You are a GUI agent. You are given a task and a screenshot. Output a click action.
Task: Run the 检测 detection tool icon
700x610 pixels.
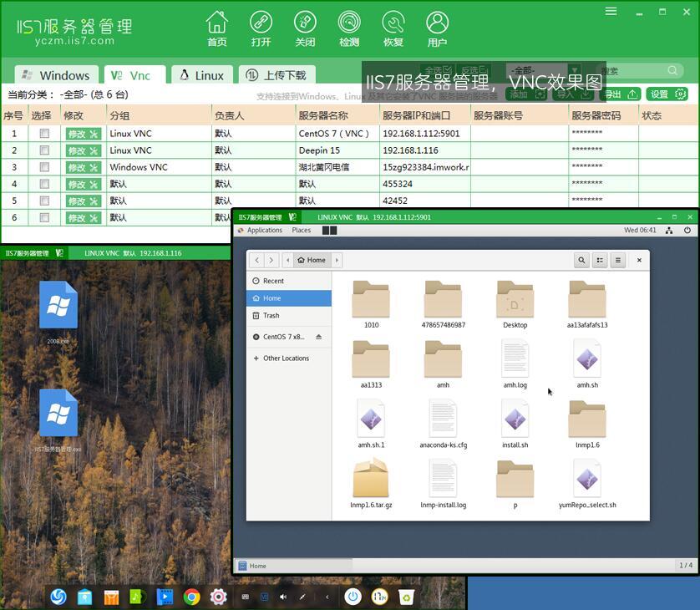point(349,28)
